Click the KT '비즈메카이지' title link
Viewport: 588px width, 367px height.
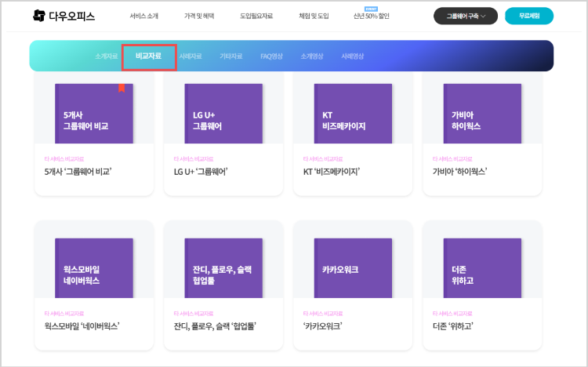(332, 172)
